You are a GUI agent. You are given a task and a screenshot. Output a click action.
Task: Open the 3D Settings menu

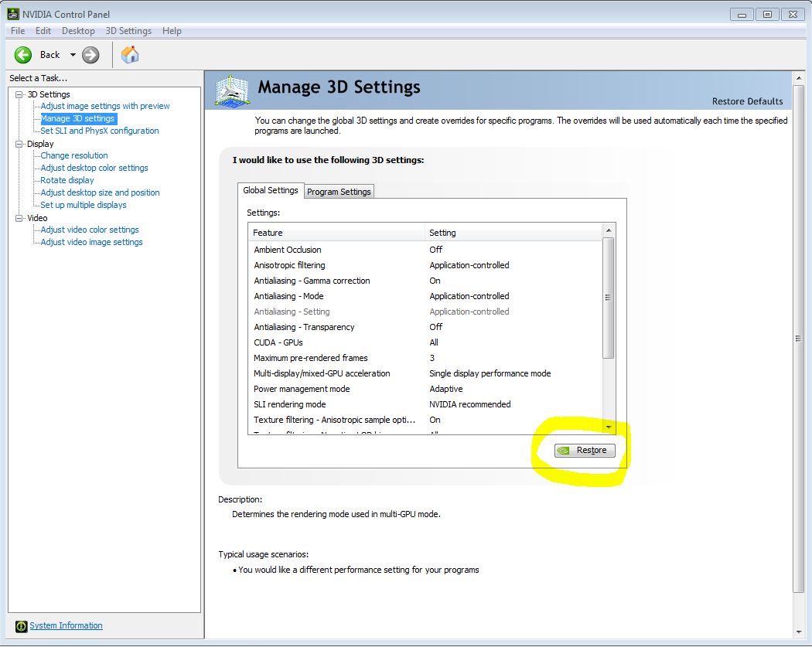click(128, 31)
